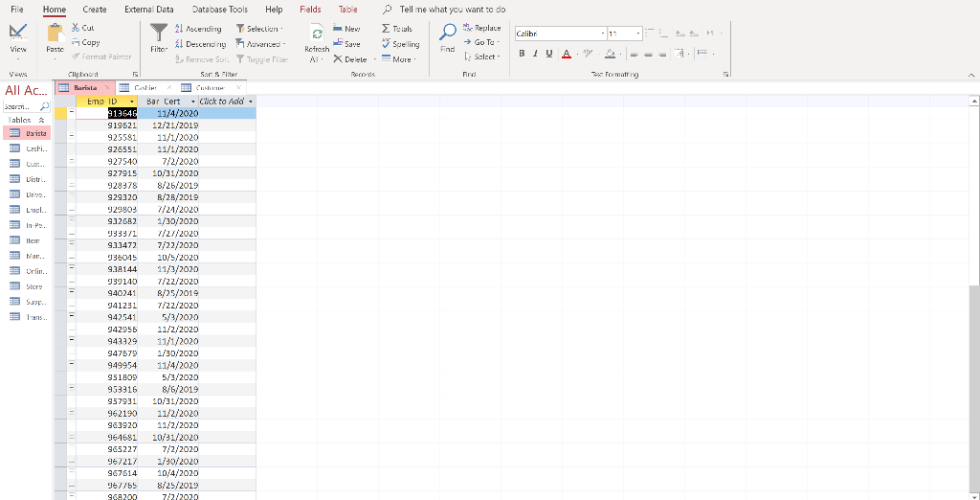Open the Find magnifier tool
The width and height of the screenshot is (980, 500).
pyautogui.click(x=448, y=39)
